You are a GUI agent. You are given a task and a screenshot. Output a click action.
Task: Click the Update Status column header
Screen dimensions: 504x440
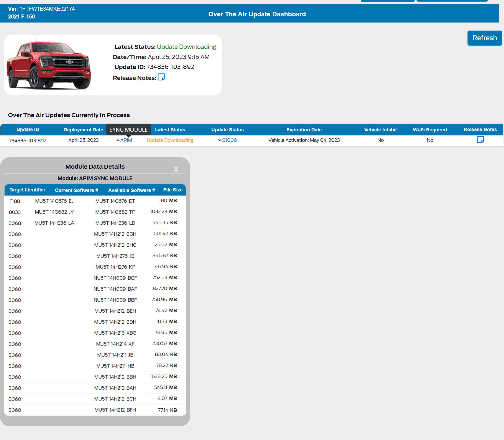click(228, 130)
